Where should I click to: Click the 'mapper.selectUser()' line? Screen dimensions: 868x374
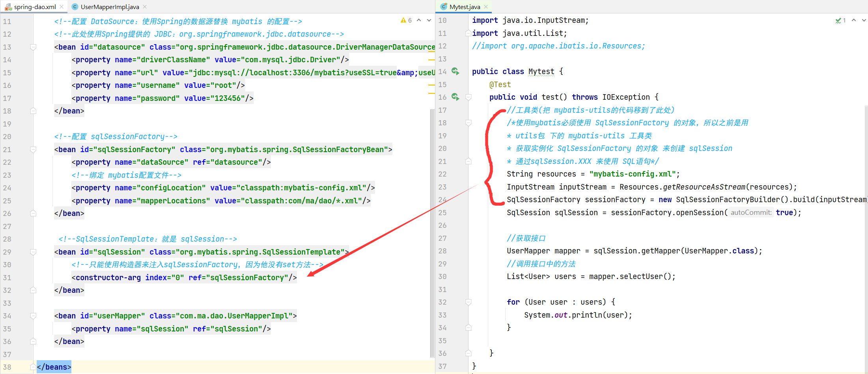(591, 277)
